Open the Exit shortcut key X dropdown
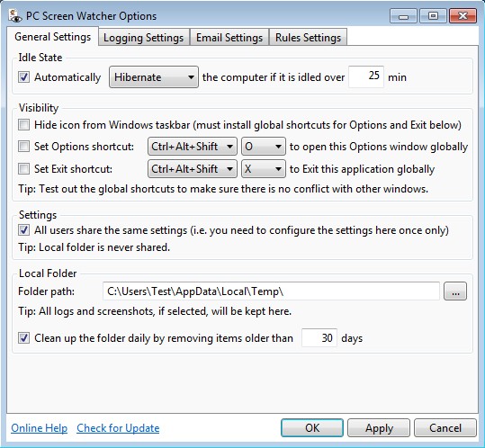Screen dimensions: 485x448 (x=264, y=169)
